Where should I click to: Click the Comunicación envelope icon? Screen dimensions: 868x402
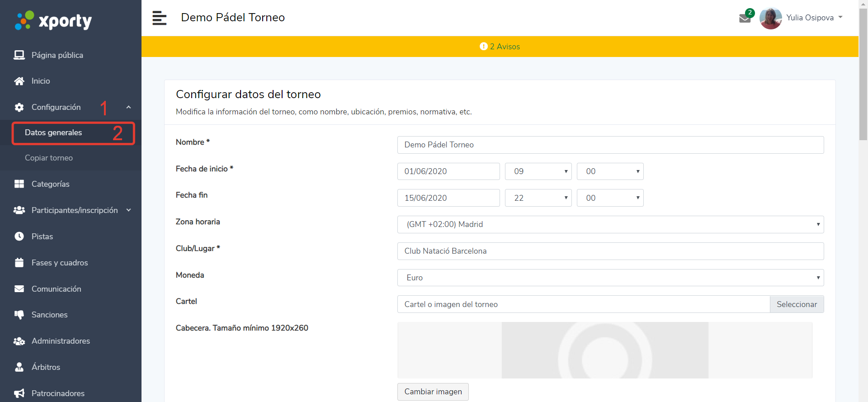(19, 289)
